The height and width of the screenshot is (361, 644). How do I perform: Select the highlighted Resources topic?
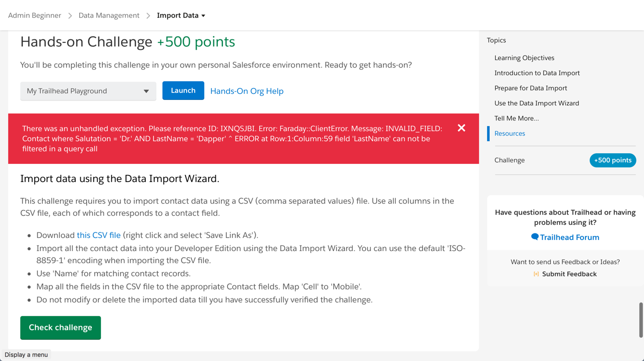click(509, 133)
